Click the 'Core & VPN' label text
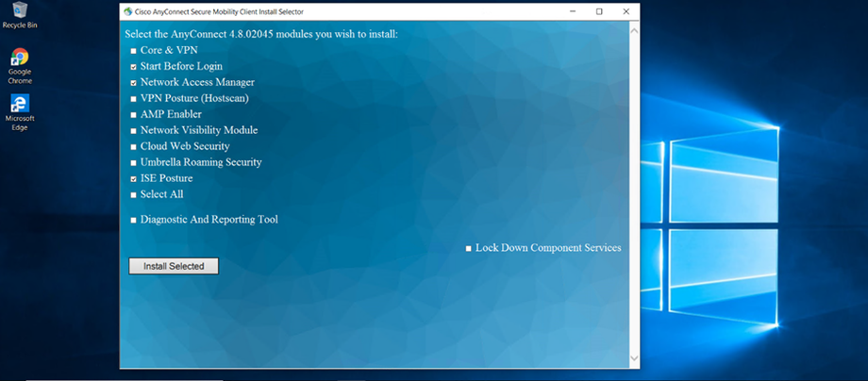This screenshot has height=381, width=868. click(x=169, y=50)
